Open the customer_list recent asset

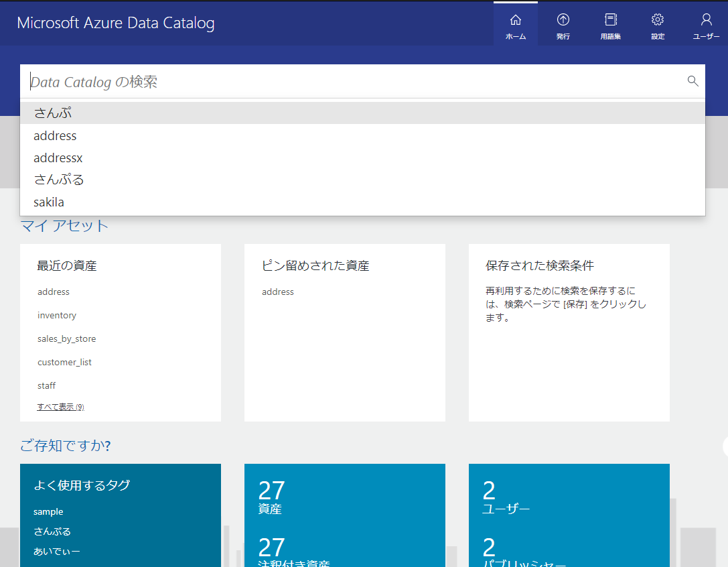(x=64, y=362)
